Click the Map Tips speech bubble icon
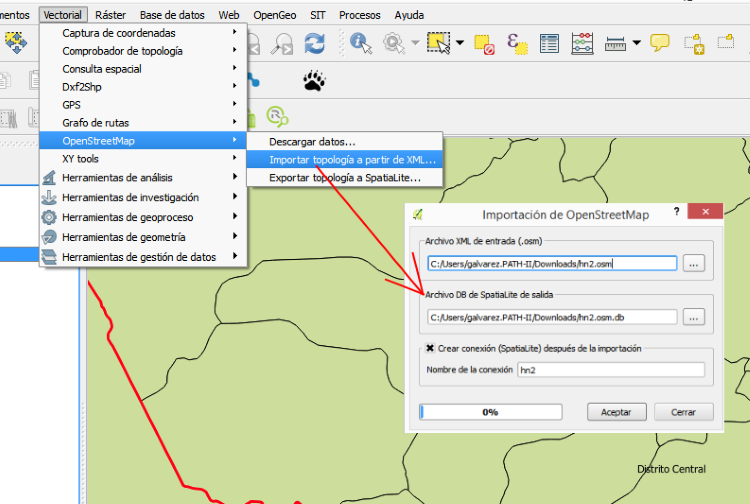The height and width of the screenshot is (504, 750). (660, 43)
